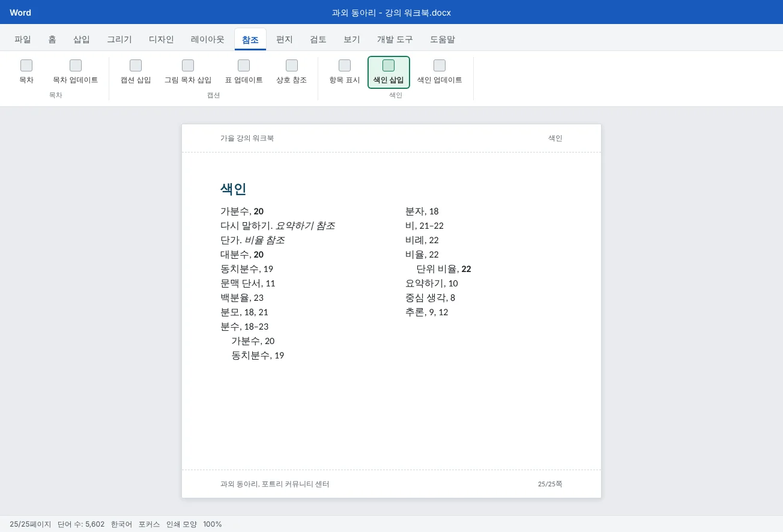Select the index entry "분자, 18"
783x532 pixels.
coord(422,211)
